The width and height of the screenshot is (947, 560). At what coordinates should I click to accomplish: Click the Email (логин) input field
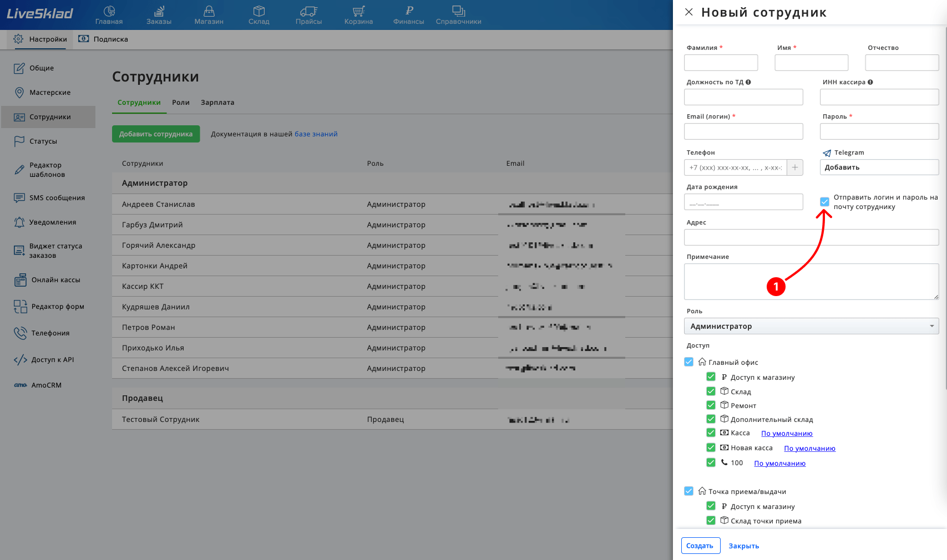[743, 131]
